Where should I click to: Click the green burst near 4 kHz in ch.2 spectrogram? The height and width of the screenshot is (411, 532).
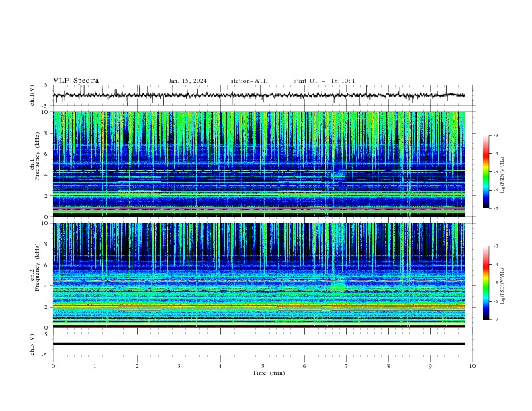(x=338, y=285)
